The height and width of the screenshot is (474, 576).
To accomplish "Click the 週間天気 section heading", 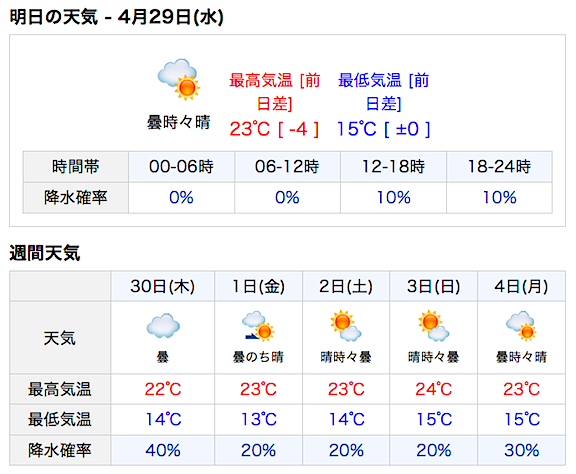I will (x=45, y=253).
